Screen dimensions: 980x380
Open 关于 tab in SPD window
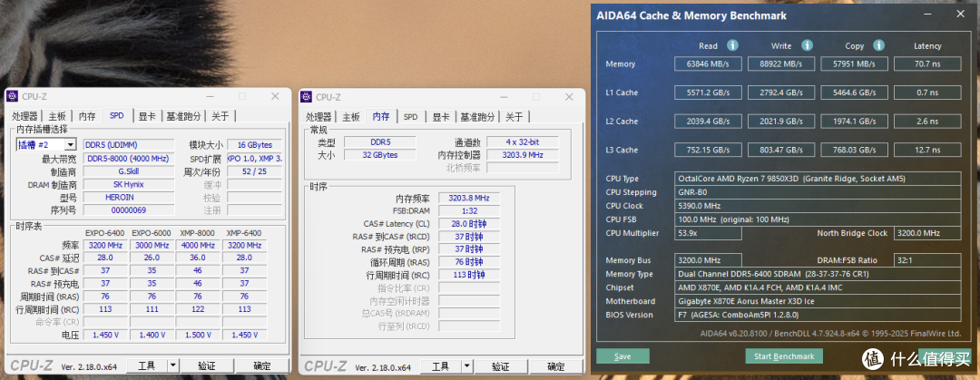click(220, 116)
